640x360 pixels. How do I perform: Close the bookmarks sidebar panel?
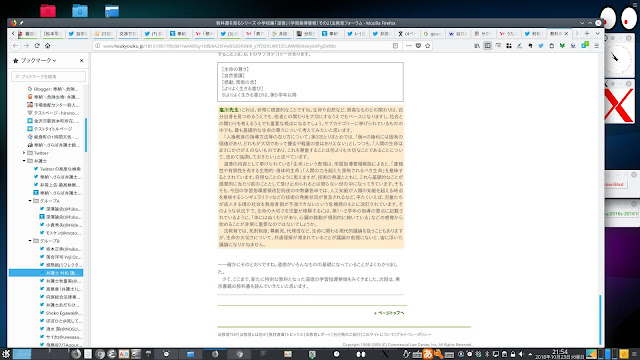point(82,60)
